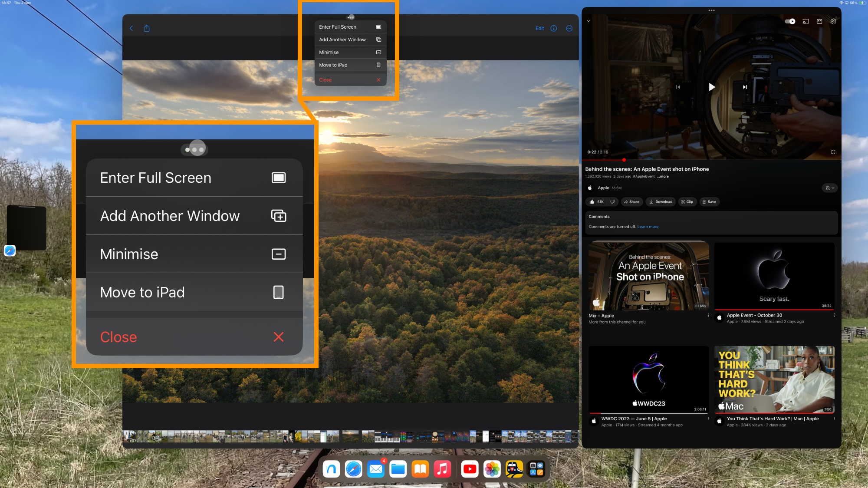Open options for Apple Event - October 30
Screen dimensions: 868x488
click(834, 316)
